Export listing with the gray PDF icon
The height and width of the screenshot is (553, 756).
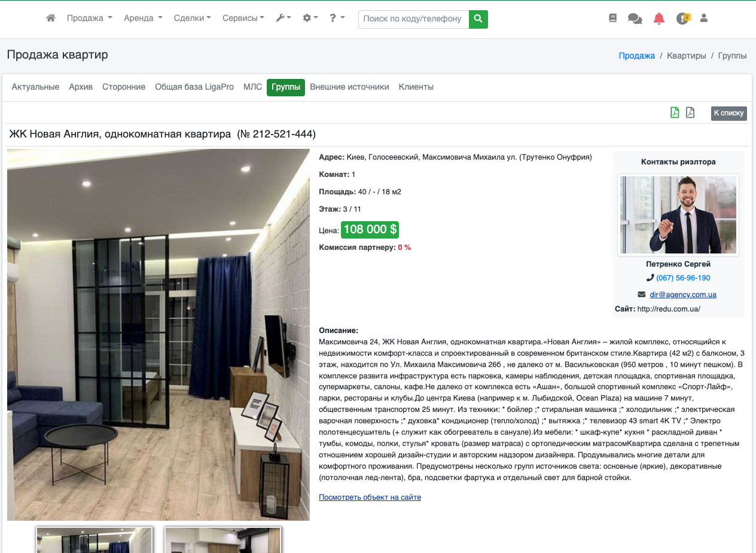[x=690, y=112]
